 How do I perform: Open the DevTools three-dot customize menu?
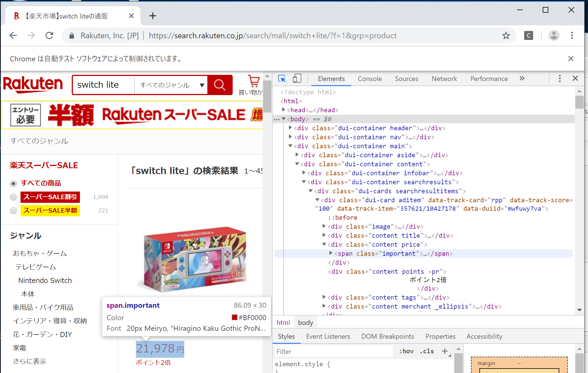560,78
